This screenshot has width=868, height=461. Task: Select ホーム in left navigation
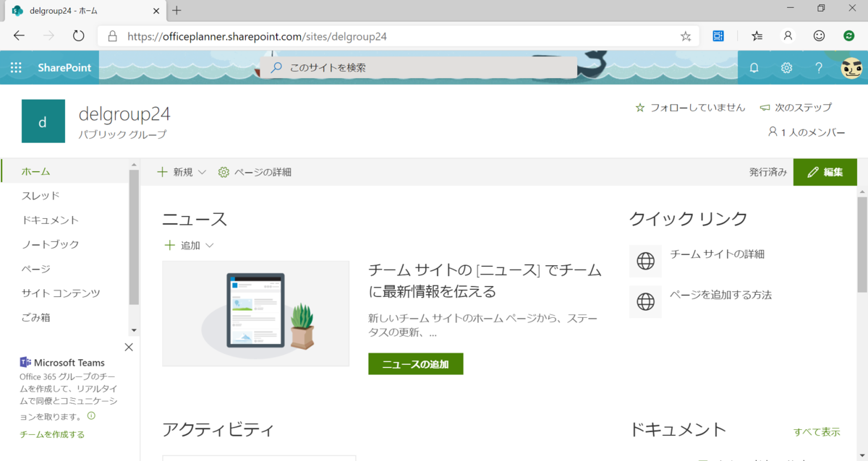point(36,171)
